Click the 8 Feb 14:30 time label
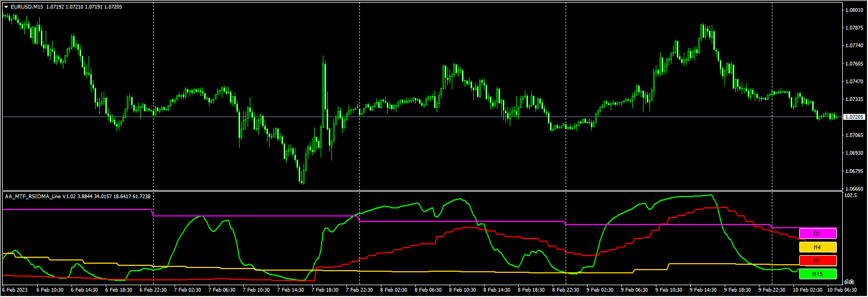Viewport: 868px width, 297px height. tap(497, 290)
